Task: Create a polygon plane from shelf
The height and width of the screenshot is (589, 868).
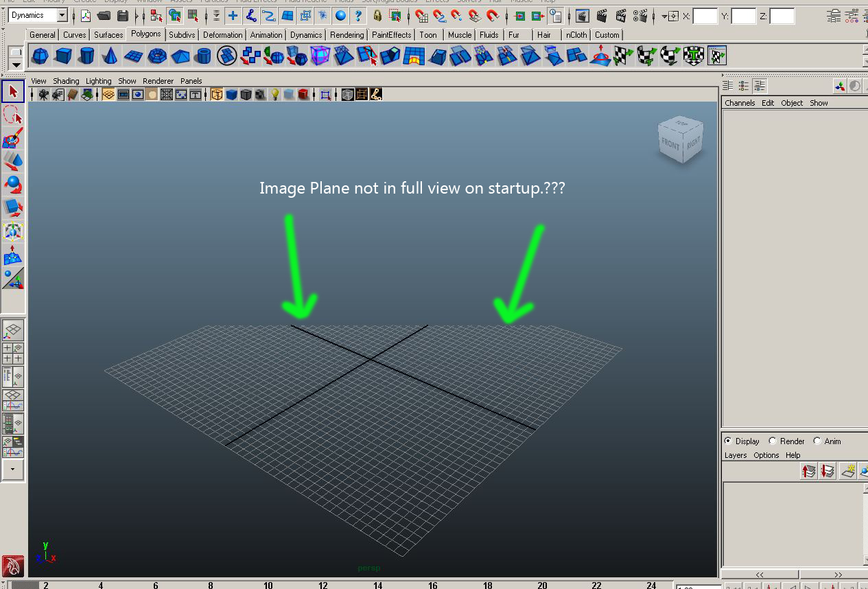Action: click(x=134, y=56)
